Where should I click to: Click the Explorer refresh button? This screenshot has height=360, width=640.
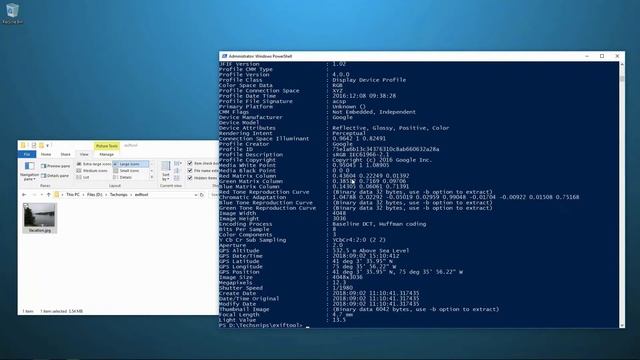202,195
